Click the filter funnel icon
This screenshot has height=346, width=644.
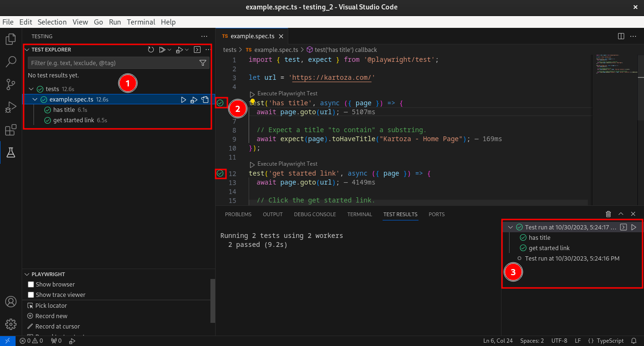203,63
